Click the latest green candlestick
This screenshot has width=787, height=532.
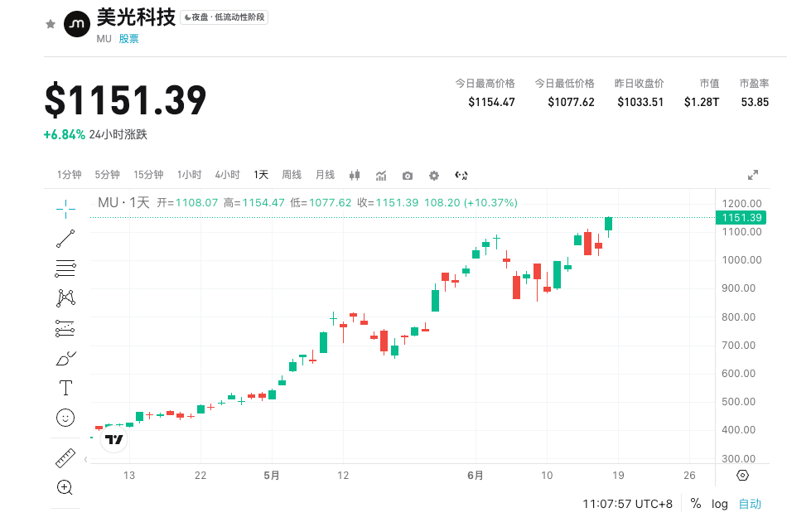(608, 224)
